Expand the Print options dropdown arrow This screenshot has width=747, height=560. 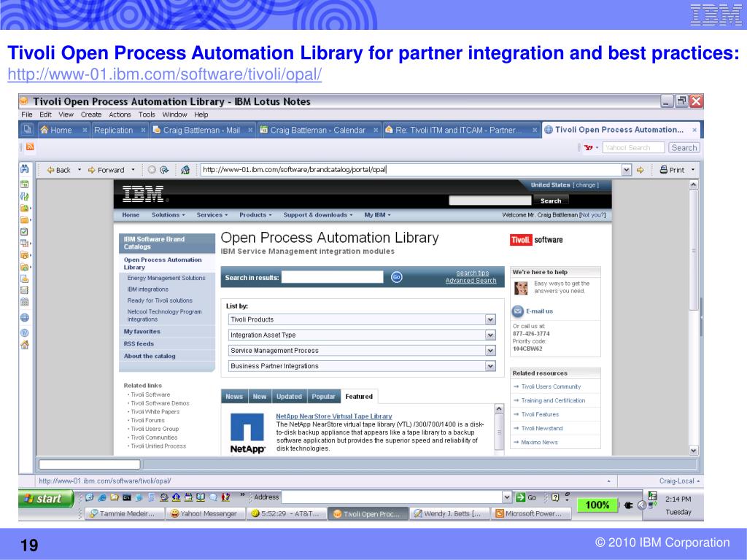pyautogui.click(x=693, y=169)
